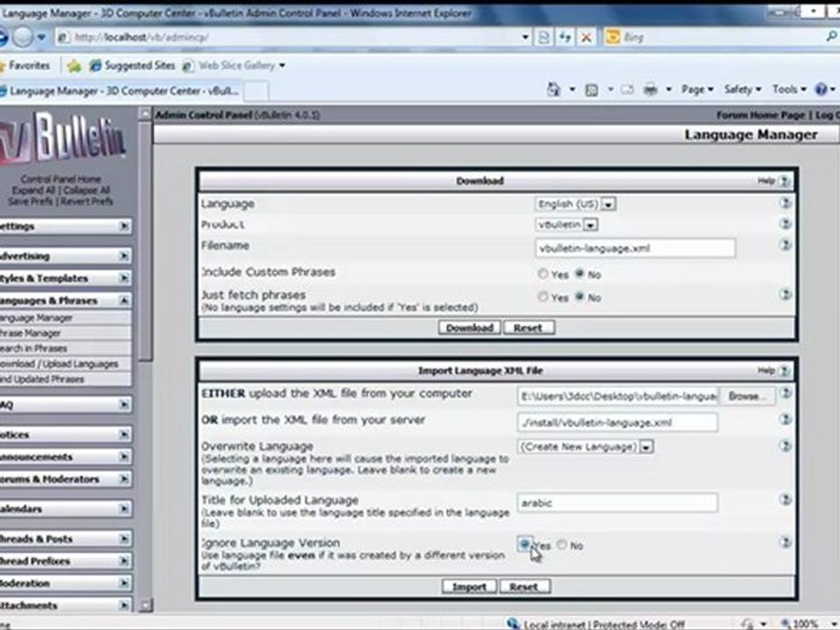
Task: Click the Download panel Help icon
Action: point(784,181)
